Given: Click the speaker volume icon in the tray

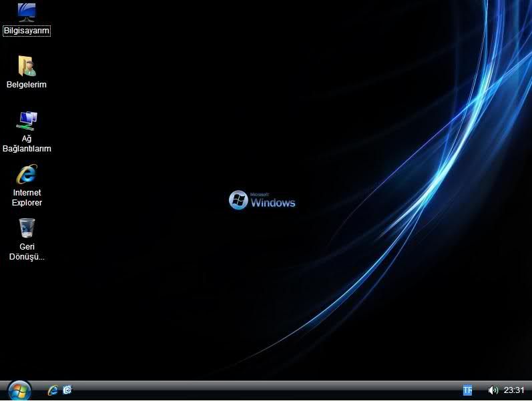Looking at the screenshot, I should [493, 390].
